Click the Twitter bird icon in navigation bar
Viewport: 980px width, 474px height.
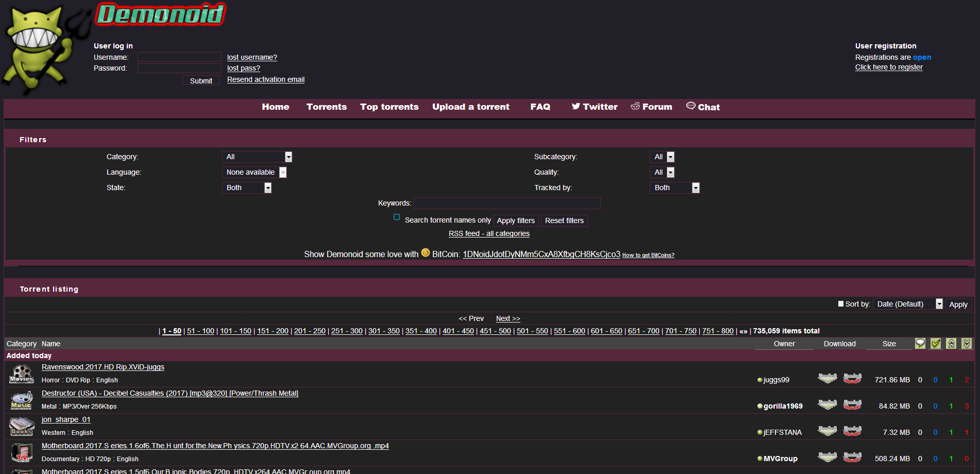(576, 106)
